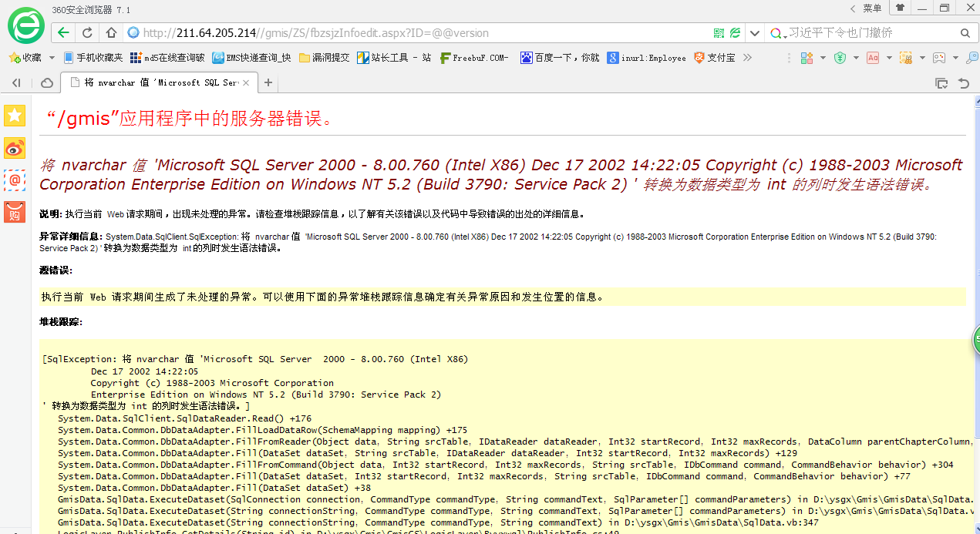Open the sidebar shopping bag icon
This screenshot has width=980, height=534.
(15, 212)
